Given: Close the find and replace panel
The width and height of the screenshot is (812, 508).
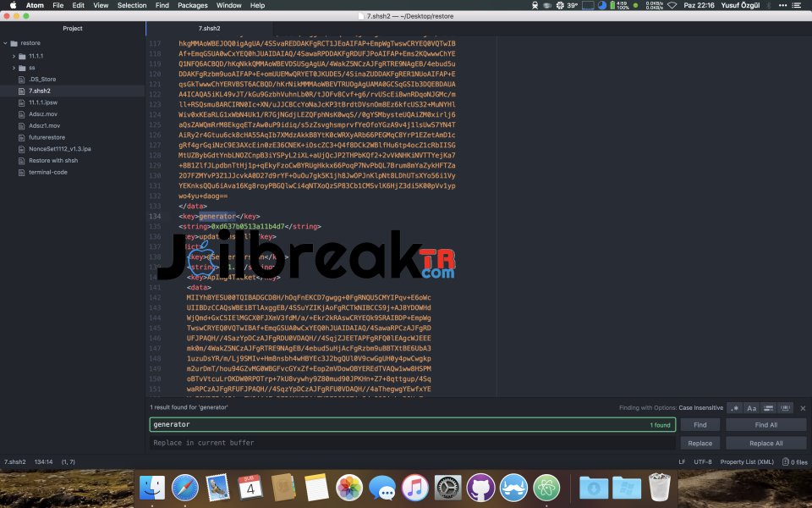Looking at the screenshot, I should [x=803, y=408].
